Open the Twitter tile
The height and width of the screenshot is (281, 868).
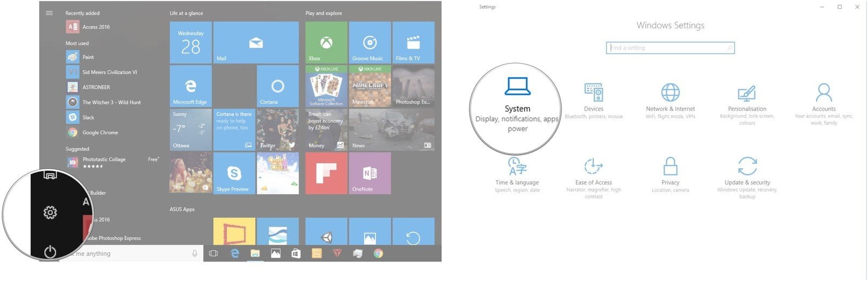pyautogui.click(x=278, y=130)
